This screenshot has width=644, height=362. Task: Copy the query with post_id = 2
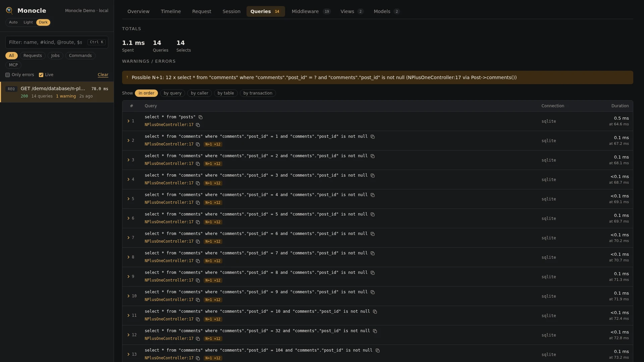pyautogui.click(x=373, y=156)
